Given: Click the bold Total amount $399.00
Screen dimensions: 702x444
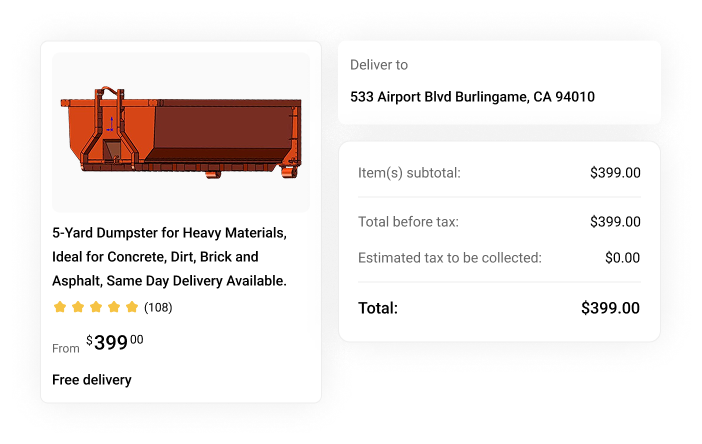Looking at the screenshot, I should (x=610, y=308).
